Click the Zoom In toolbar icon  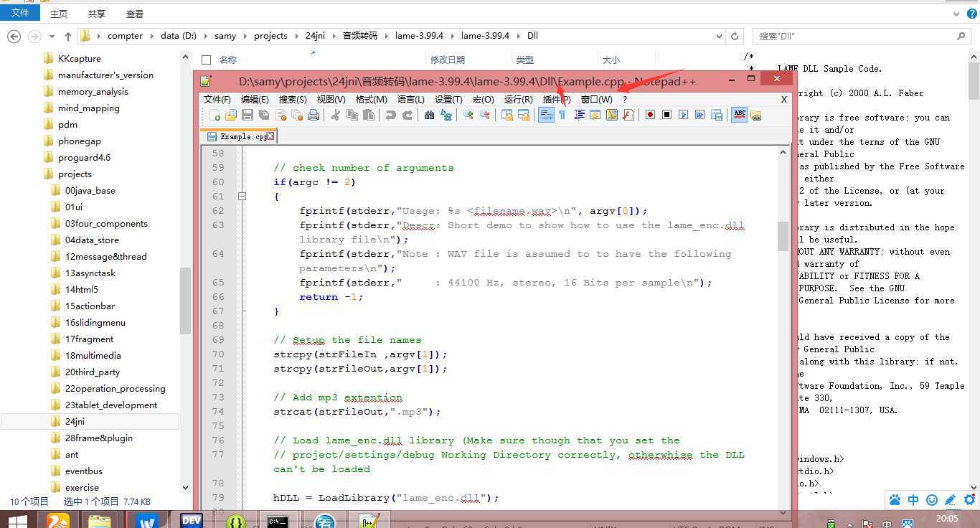468,115
